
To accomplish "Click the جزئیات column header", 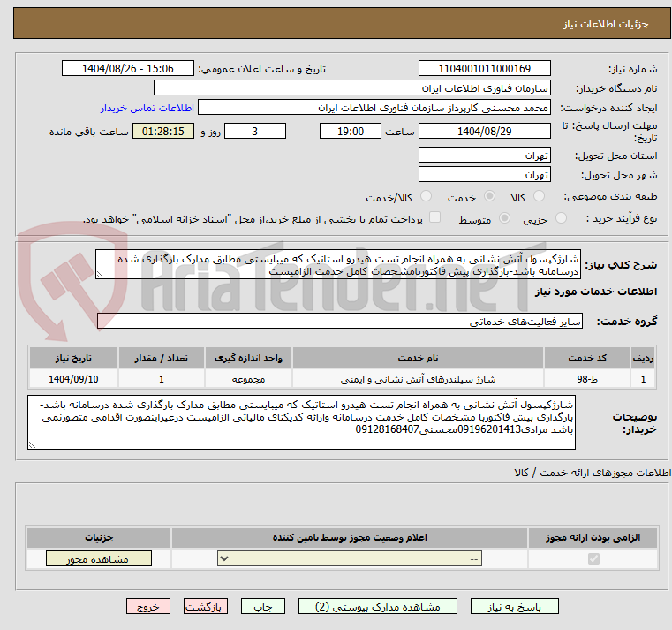I will (99, 537).
